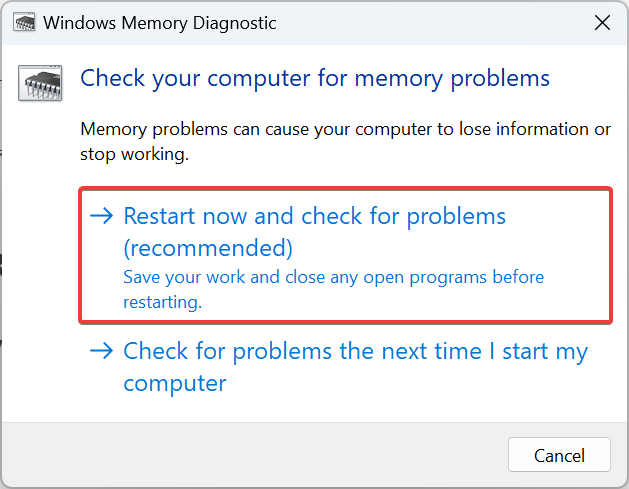Click the stop working text in the description

[134, 155]
